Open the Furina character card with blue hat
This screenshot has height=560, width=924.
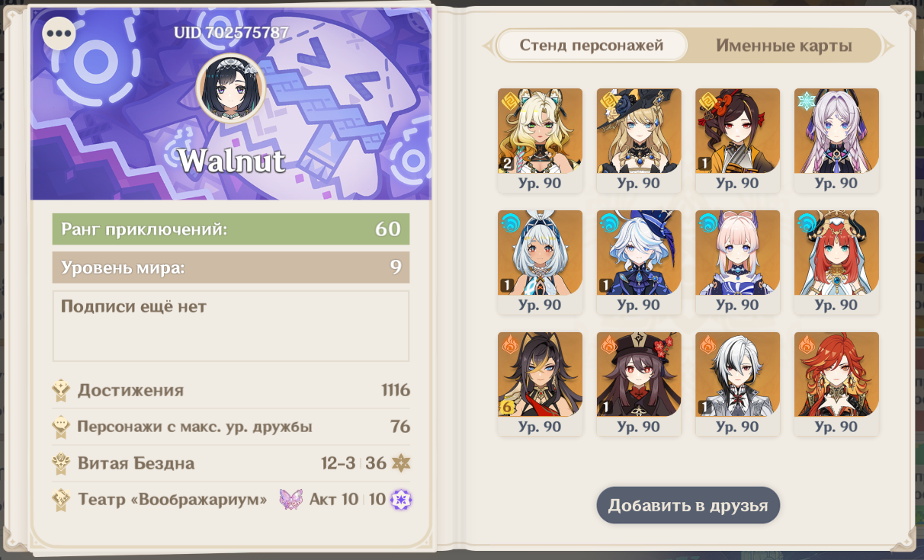point(639,261)
